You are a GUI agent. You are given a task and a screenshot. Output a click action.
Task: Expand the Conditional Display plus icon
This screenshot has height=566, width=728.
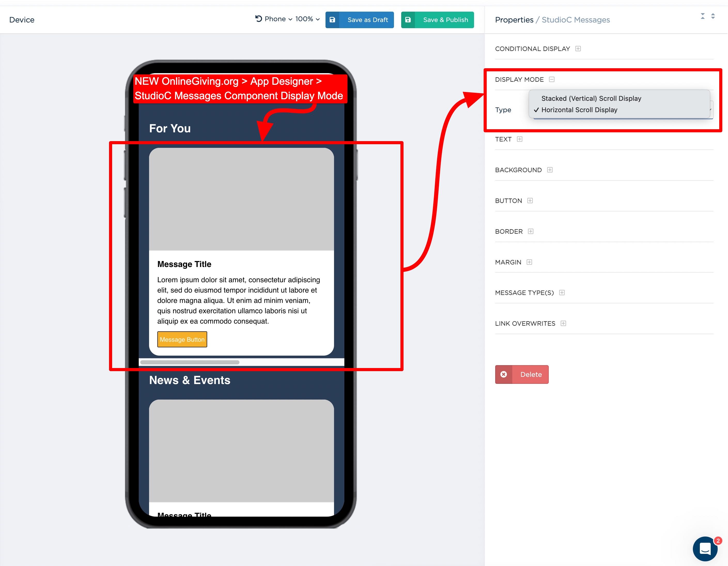click(x=578, y=49)
